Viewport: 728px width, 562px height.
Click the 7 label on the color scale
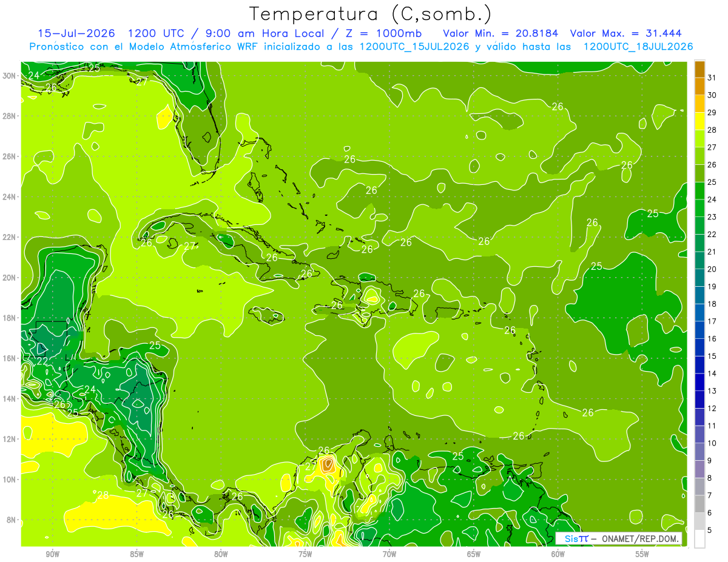tap(710, 495)
